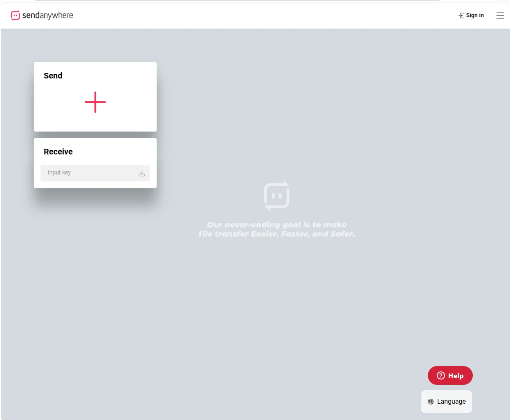This screenshot has width=510, height=420.
Task: Click the sign-in door icon
Action: [461, 16]
